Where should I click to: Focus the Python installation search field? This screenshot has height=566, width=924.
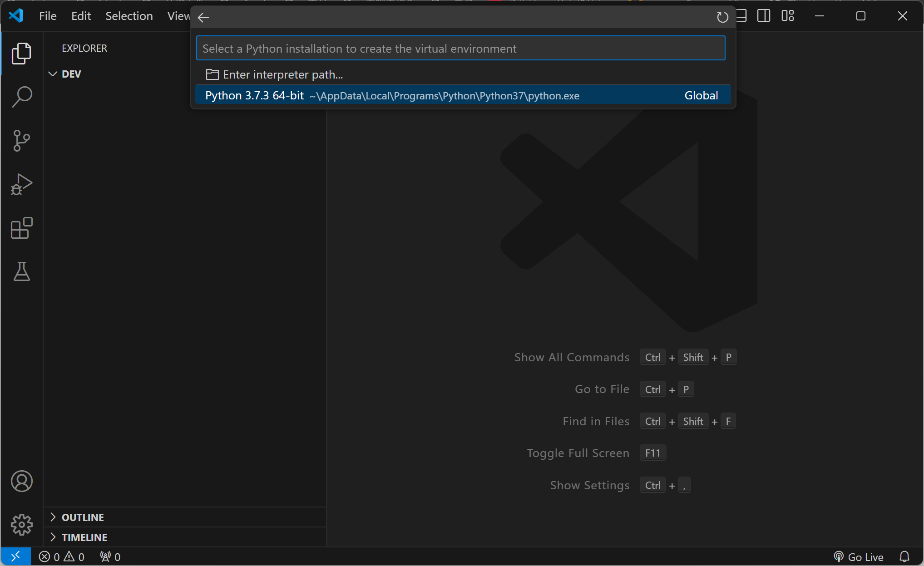(460, 49)
